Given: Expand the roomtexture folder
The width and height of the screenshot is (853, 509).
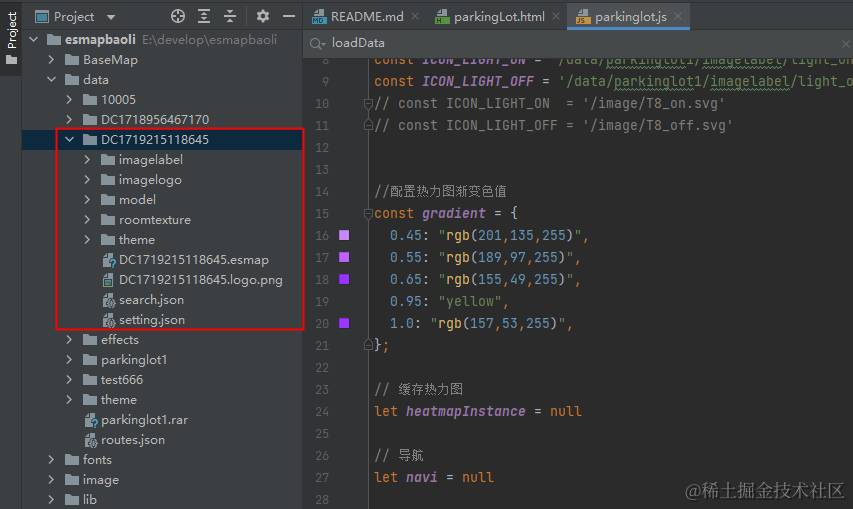Looking at the screenshot, I should 87,220.
